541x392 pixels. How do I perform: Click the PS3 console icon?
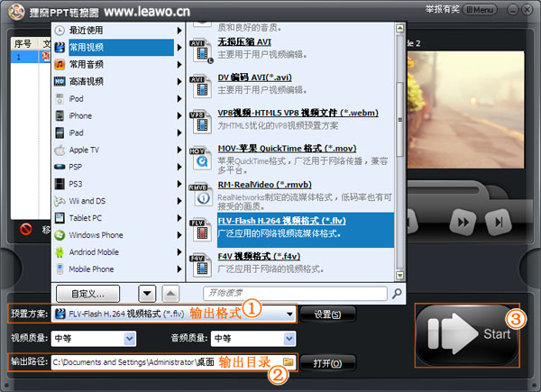coord(60,184)
